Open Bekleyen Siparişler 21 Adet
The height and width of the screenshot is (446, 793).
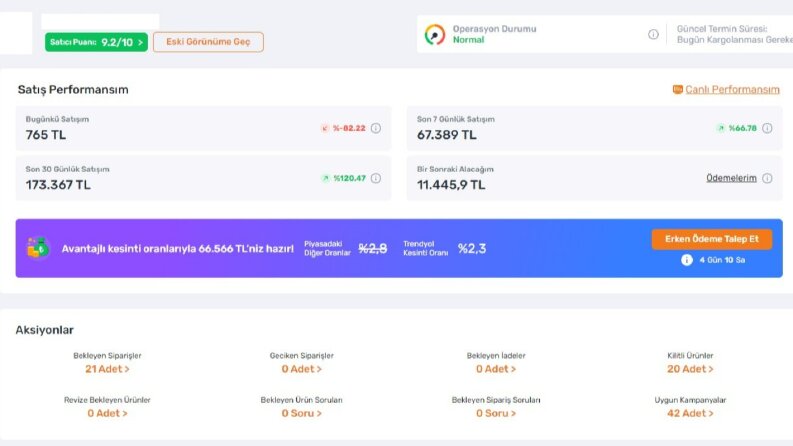click(107, 369)
